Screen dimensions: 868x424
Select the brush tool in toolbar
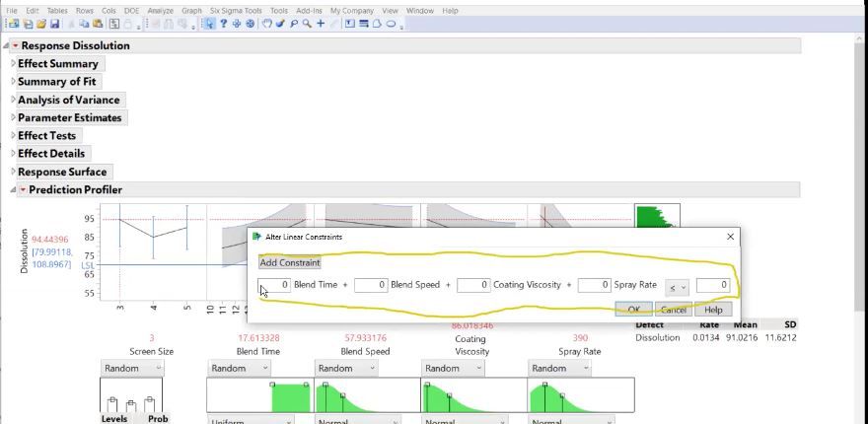coord(280,23)
